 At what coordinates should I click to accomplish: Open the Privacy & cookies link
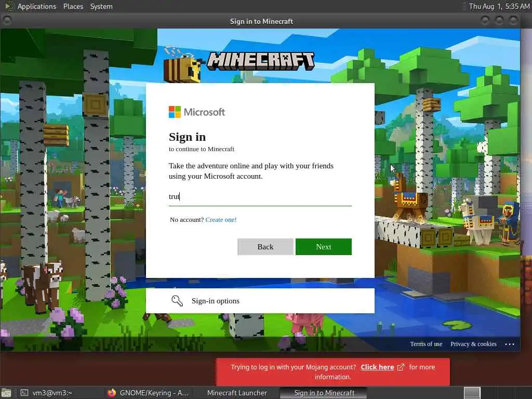[473, 344]
